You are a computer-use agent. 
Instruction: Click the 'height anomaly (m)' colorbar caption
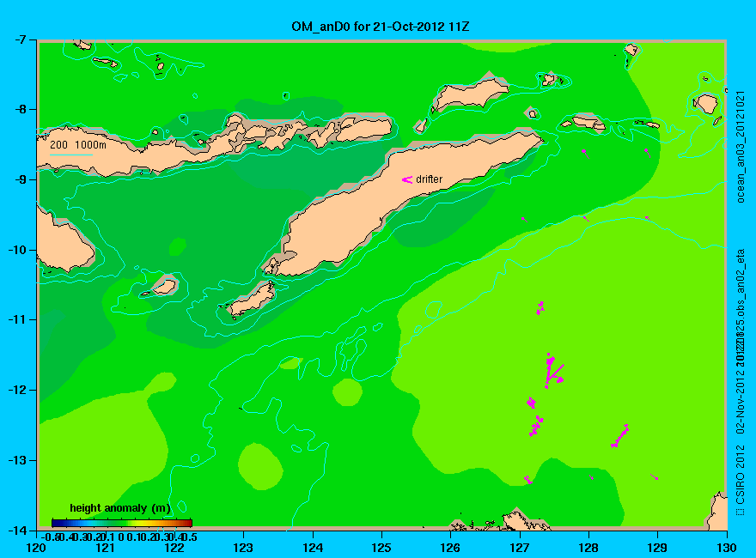120,508
